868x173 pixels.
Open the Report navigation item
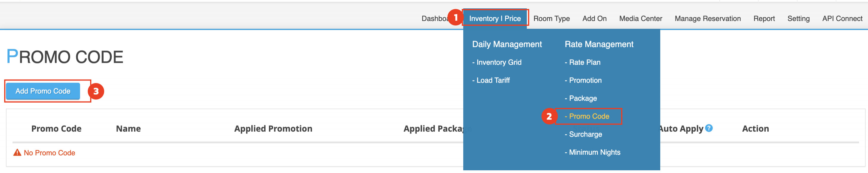(x=764, y=19)
